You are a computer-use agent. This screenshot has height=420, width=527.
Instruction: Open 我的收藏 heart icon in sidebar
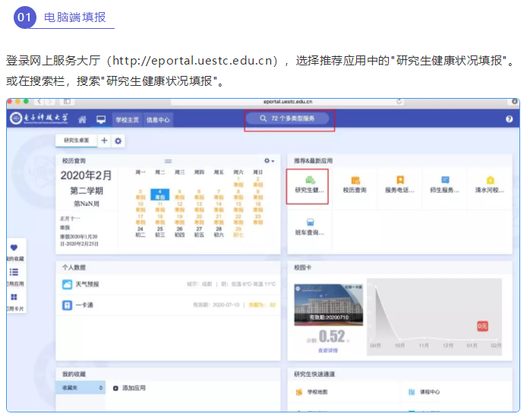(14, 248)
